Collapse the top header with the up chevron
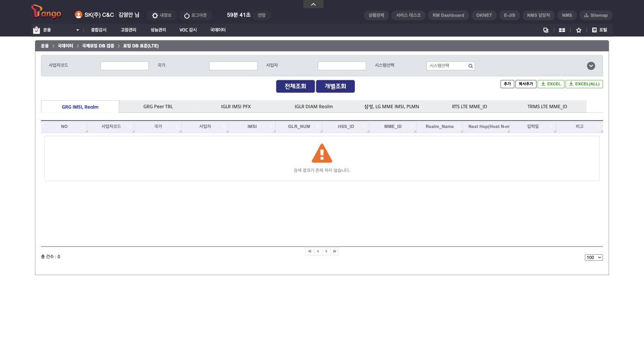 (x=313, y=4)
